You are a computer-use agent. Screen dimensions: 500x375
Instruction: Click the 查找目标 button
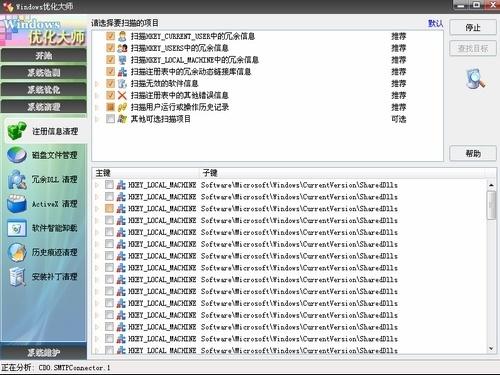[x=473, y=49]
